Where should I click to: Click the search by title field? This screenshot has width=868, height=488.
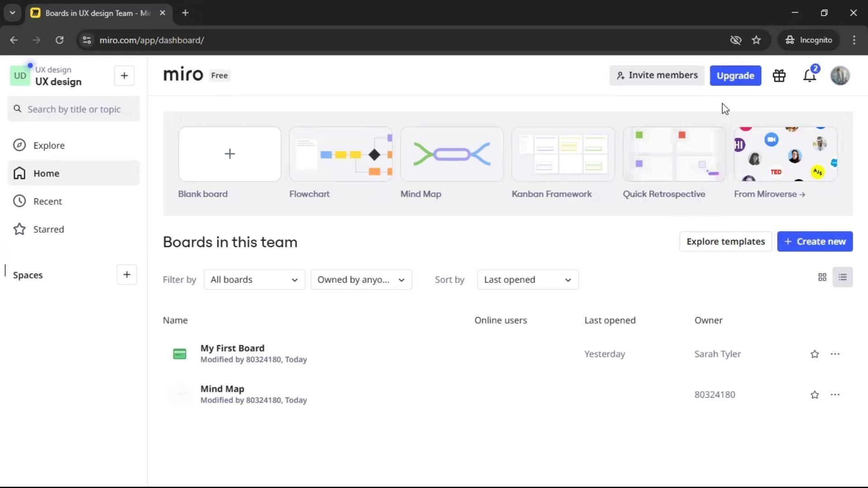(x=74, y=109)
